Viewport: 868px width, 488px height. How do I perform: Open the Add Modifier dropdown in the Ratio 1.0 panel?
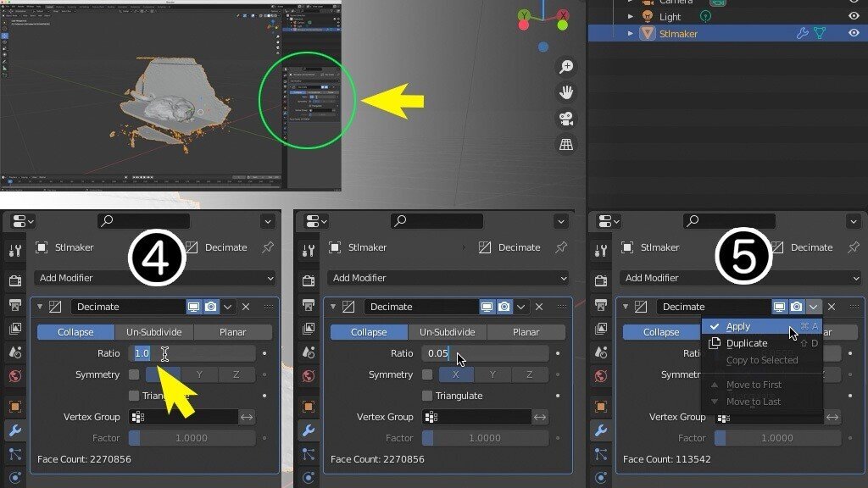(x=156, y=278)
